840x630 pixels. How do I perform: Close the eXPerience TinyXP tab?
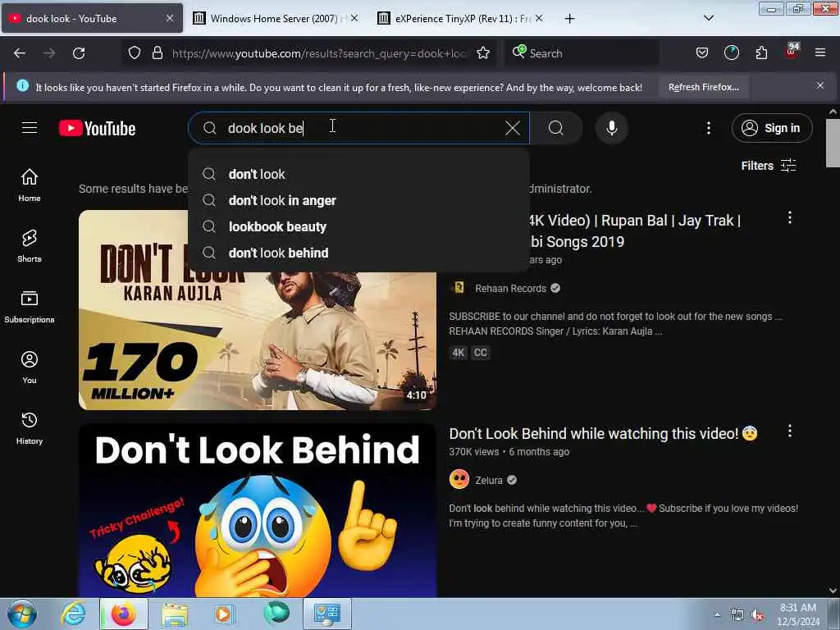[x=539, y=18]
